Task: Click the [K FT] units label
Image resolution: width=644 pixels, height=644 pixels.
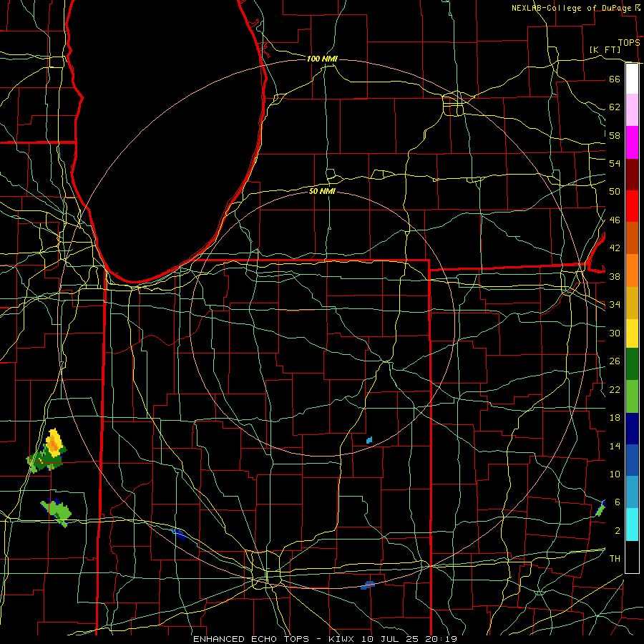Action: click(605, 49)
